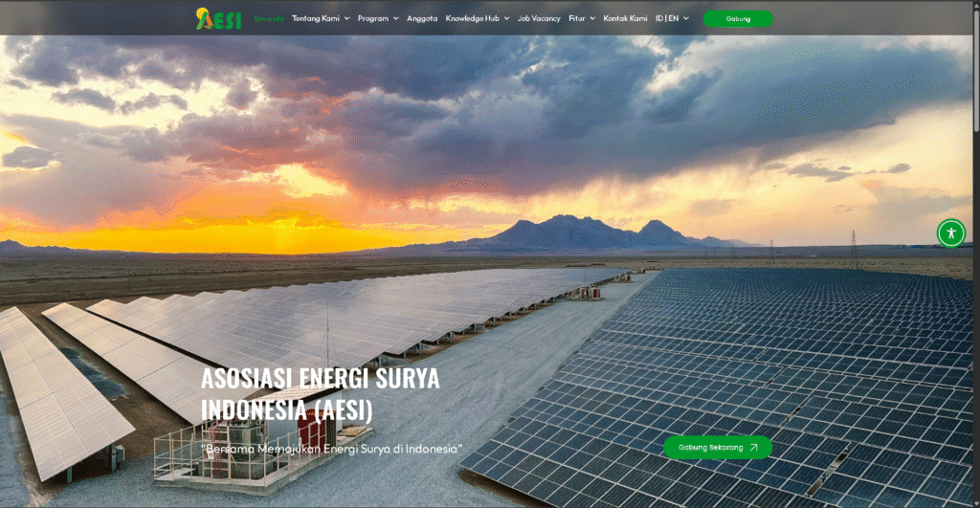Open the Tentang Kami menu
The image size is (980, 508).
click(x=316, y=19)
